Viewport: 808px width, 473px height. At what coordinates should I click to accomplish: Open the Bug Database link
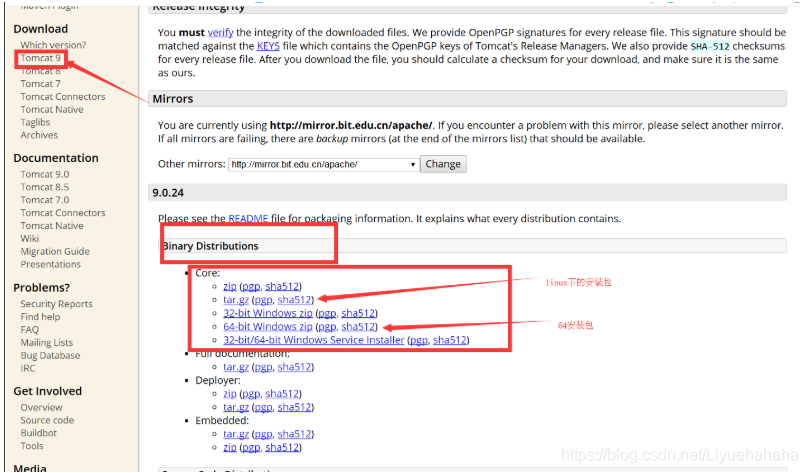50,355
